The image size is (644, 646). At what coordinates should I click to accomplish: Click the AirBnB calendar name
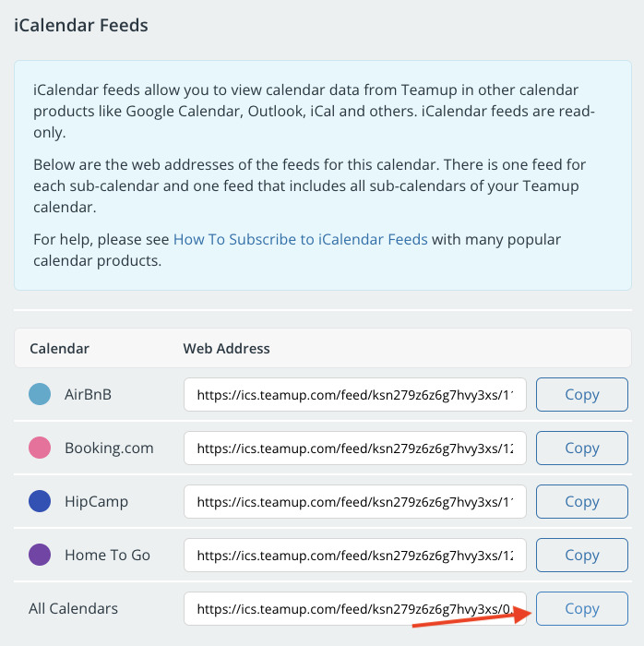[x=87, y=395]
